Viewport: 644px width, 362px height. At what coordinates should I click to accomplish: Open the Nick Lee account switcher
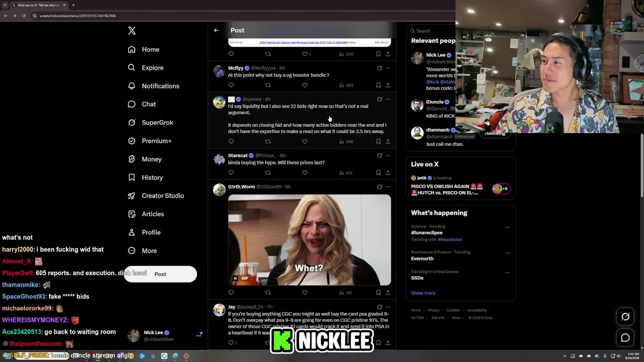tap(165, 336)
